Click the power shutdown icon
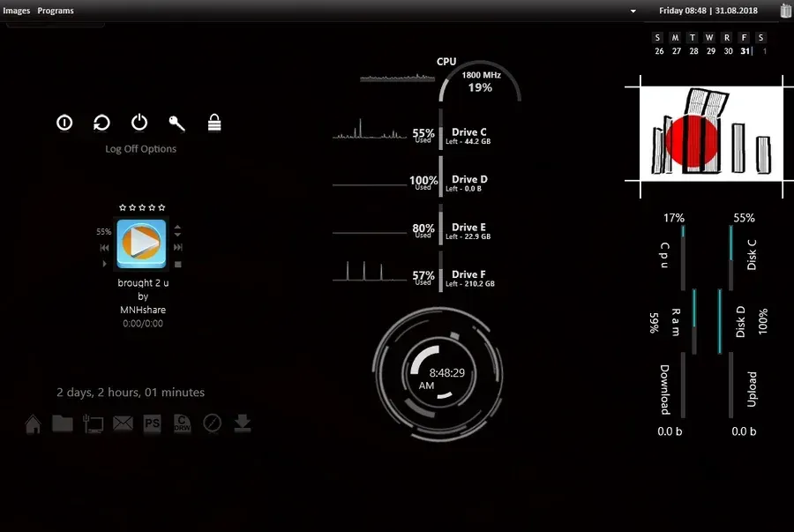 tap(139, 123)
